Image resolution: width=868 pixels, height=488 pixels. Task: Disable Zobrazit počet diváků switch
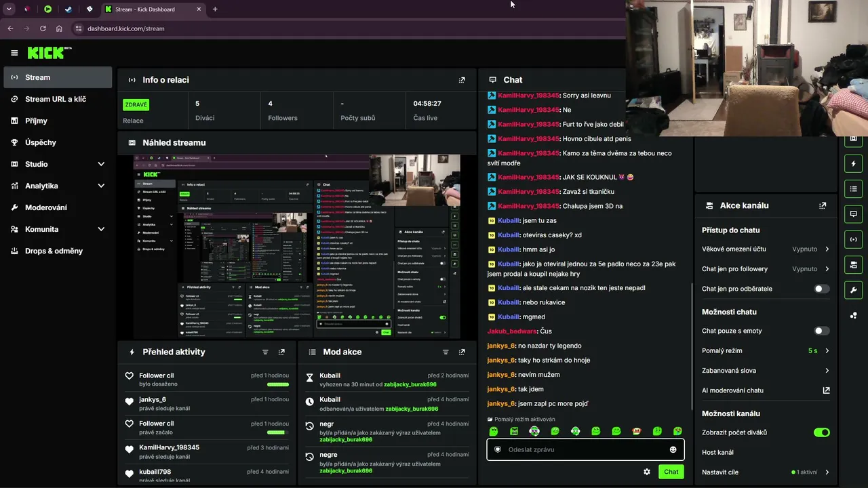click(821, 432)
